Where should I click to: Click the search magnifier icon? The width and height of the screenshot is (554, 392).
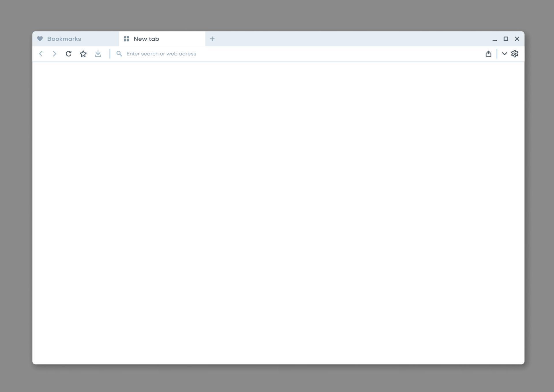point(119,54)
